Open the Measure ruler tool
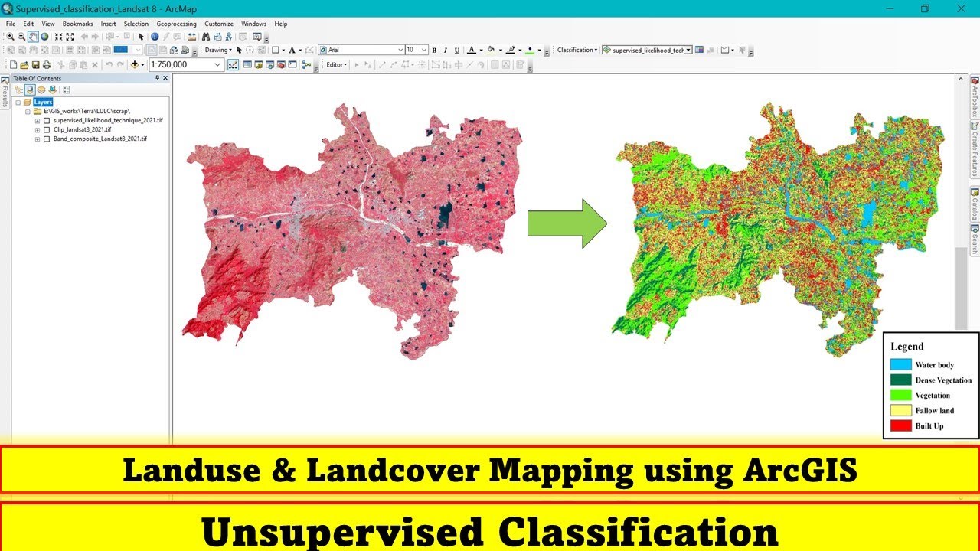980x551 pixels. coord(191,36)
